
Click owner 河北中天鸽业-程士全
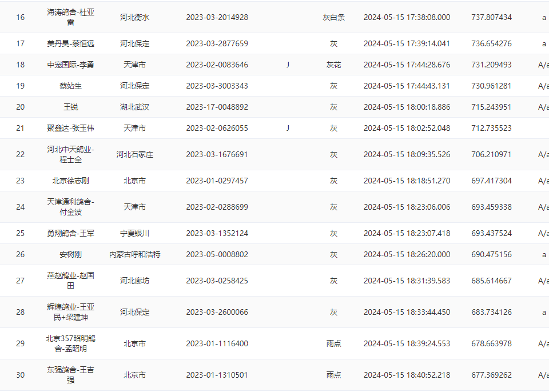(x=71, y=154)
